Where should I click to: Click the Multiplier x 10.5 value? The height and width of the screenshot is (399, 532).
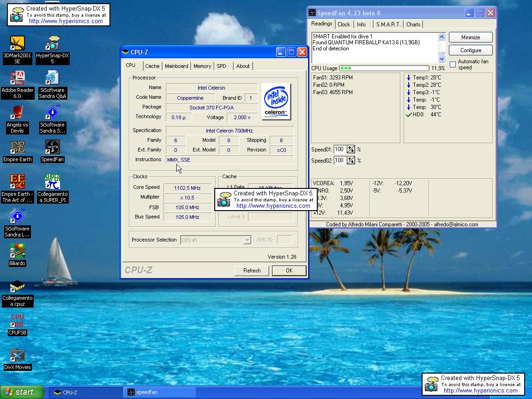tap(187, 198)
